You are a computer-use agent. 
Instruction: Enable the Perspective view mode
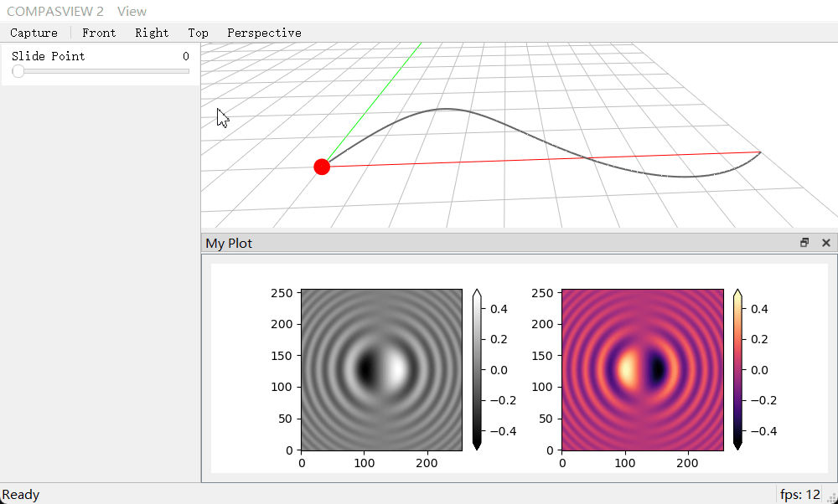(x=264, y=33)
